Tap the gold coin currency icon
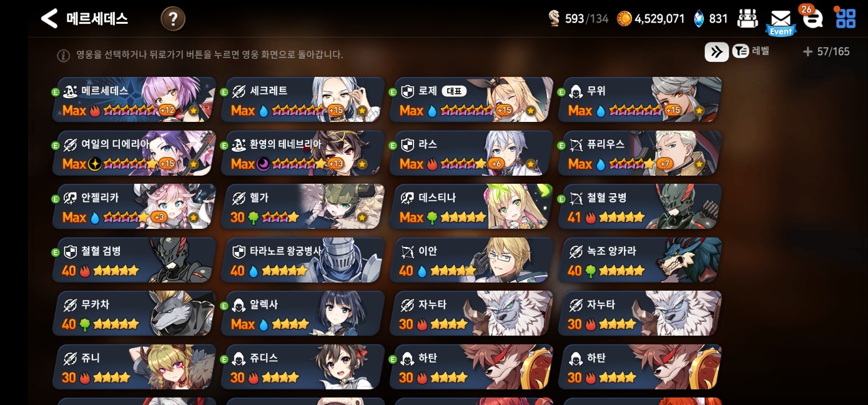 (x=624, y=19)
